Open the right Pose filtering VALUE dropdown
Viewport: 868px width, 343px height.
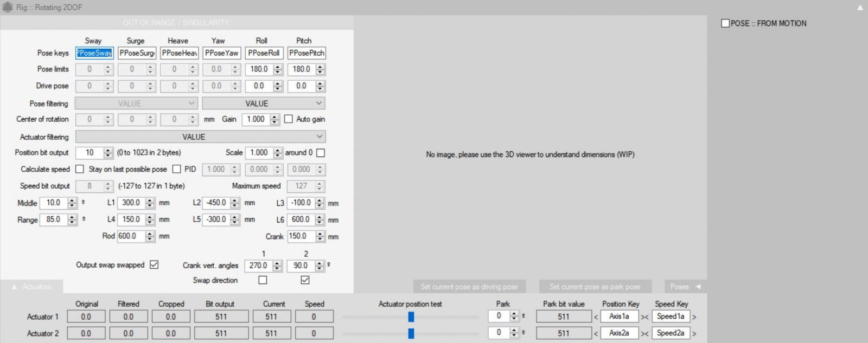[x=264, y=103]
